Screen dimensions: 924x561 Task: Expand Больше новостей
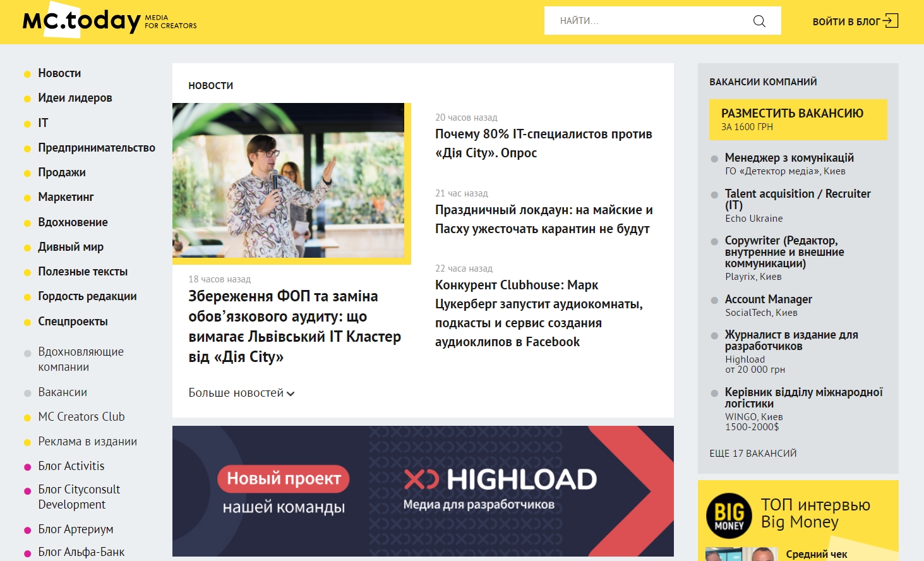(x=241, y=393)
